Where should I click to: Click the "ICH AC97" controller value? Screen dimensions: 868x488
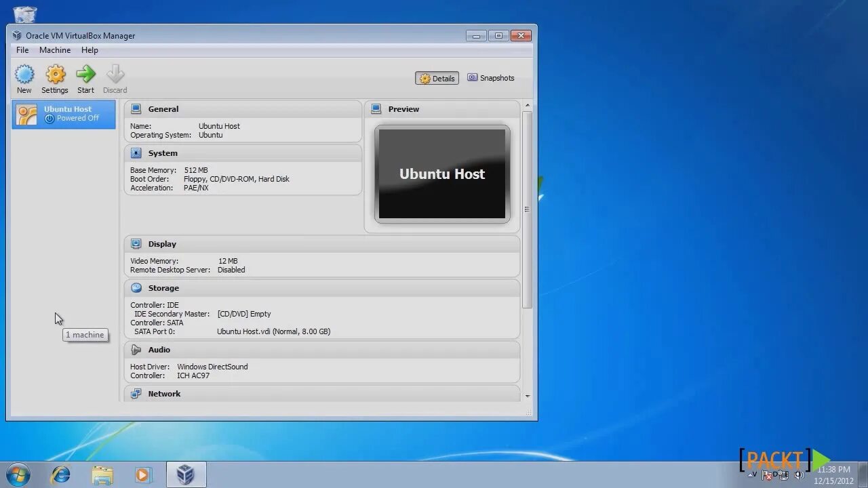(x=193, y=375)
